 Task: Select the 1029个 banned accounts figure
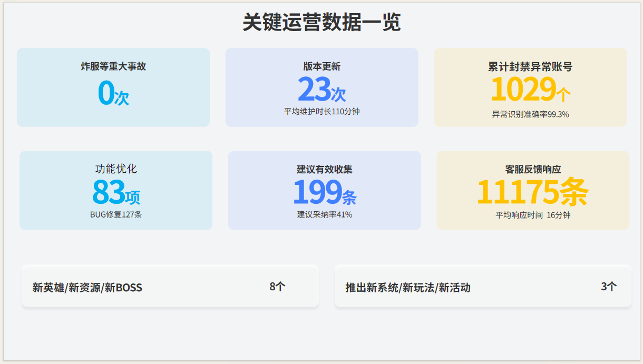click(x=530, y=91)
